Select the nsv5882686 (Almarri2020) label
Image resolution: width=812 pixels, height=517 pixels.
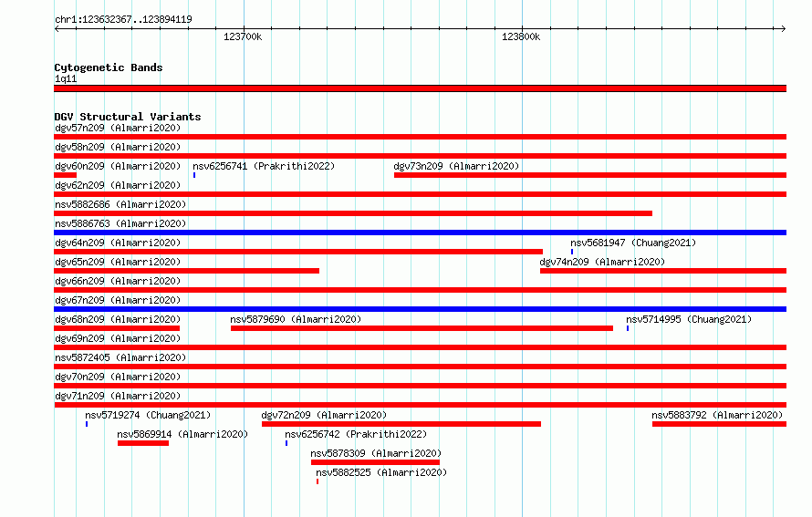(x=120, y=204)
